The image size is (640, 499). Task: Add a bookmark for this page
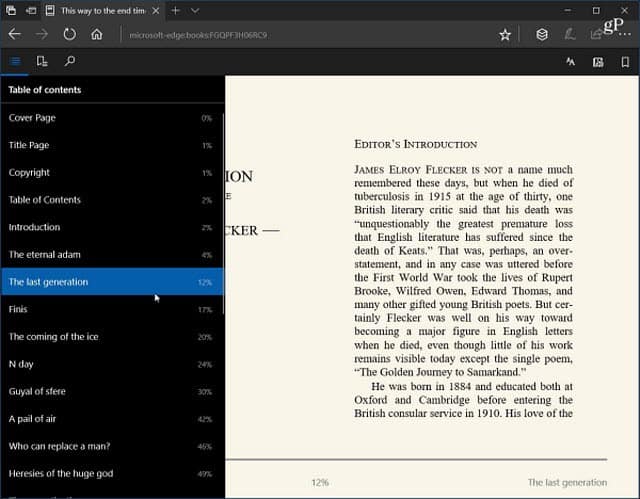click(x=625, y=62)
